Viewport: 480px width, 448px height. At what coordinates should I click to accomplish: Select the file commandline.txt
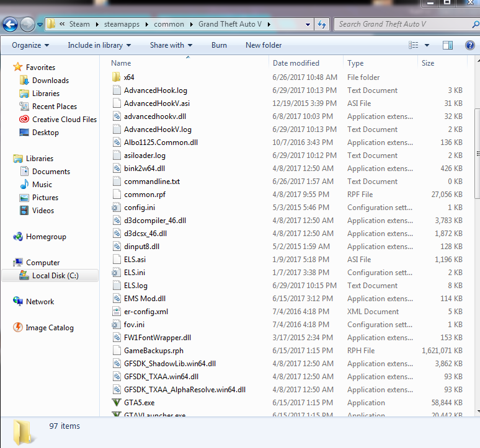click(152, 182)
